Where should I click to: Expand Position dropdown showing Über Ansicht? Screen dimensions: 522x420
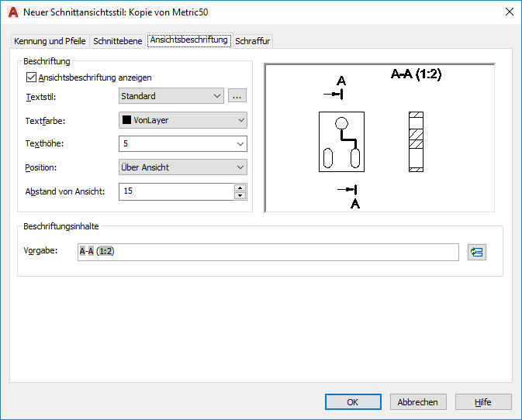[183, 167]
